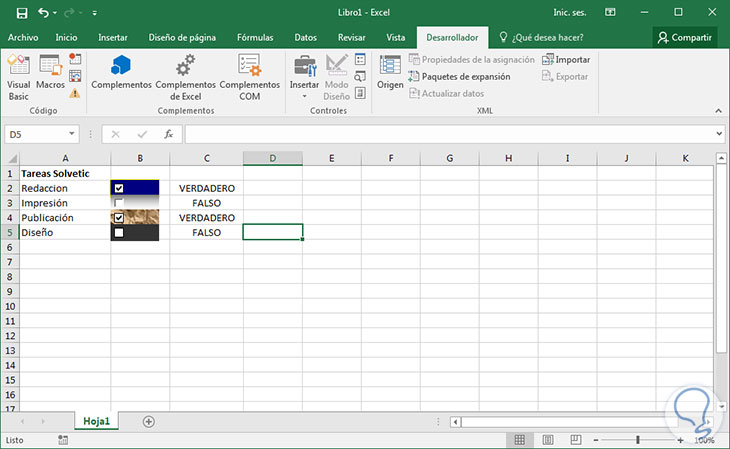Open the Name Box dropdown
The width and height of the screenshot is (730, 449).
(x=72, y=134)
